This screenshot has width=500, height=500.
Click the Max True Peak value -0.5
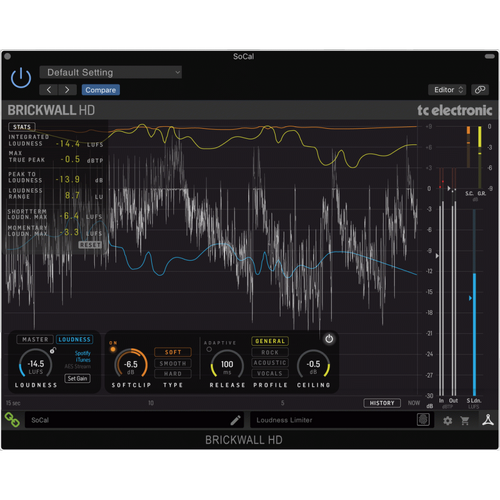click(70, 159)
